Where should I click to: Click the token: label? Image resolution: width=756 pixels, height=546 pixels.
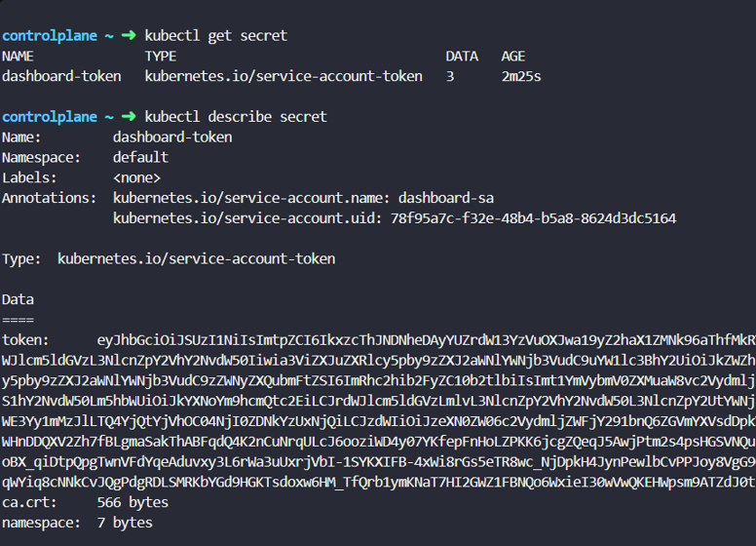tap(25, 340)
